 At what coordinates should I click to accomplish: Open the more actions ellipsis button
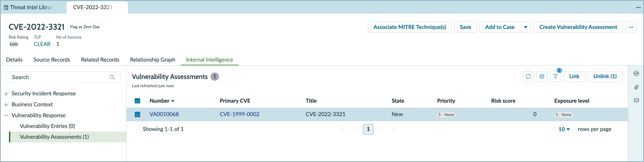click(x=631, y=27)
